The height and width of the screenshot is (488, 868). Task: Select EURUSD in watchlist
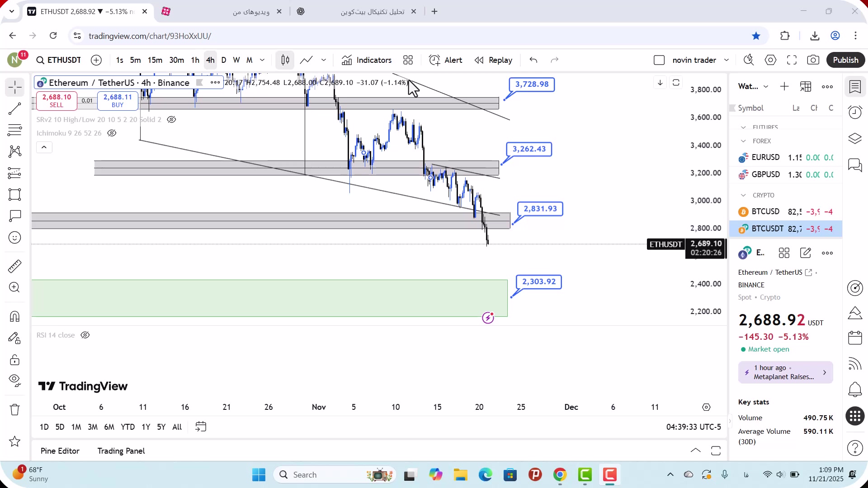tap(786, 157)
